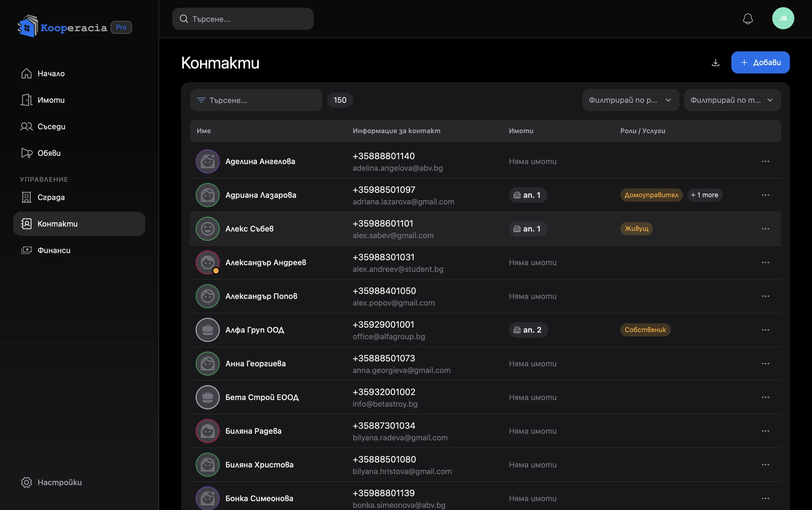Image resolution: width=812 pixels, height=510 pixels.
Task: Click the filter lines icon in table search
Action: click(x=201, y=100)
